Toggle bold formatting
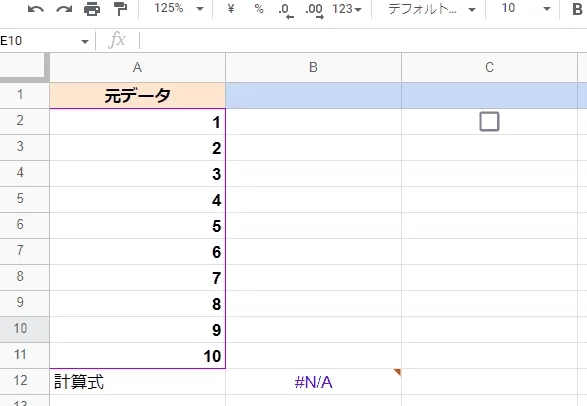 (x=577, y=9)
